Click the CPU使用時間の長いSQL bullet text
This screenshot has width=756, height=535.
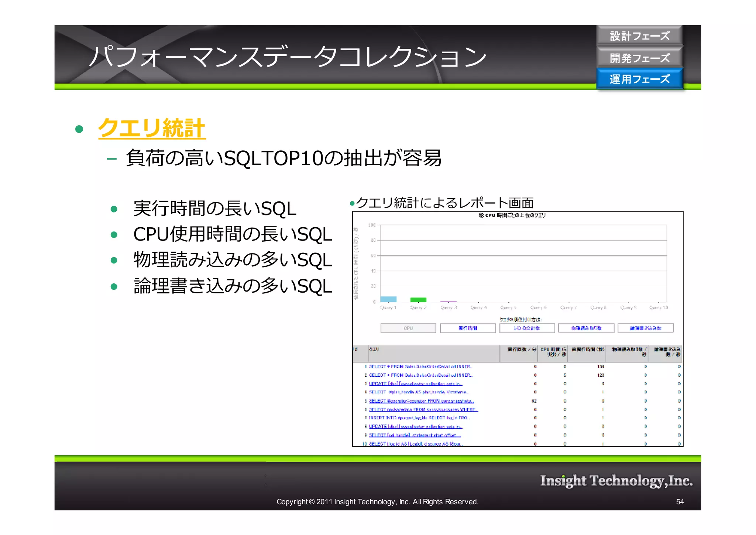pos(233,234)
